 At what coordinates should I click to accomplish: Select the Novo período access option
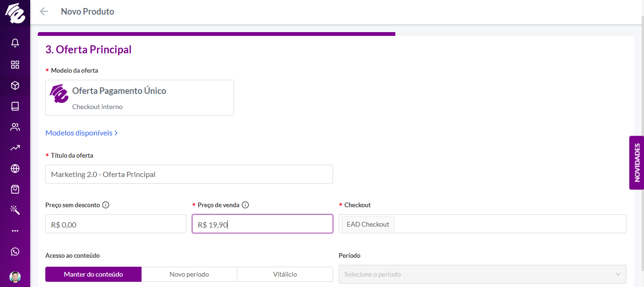[x=189, y=274]
